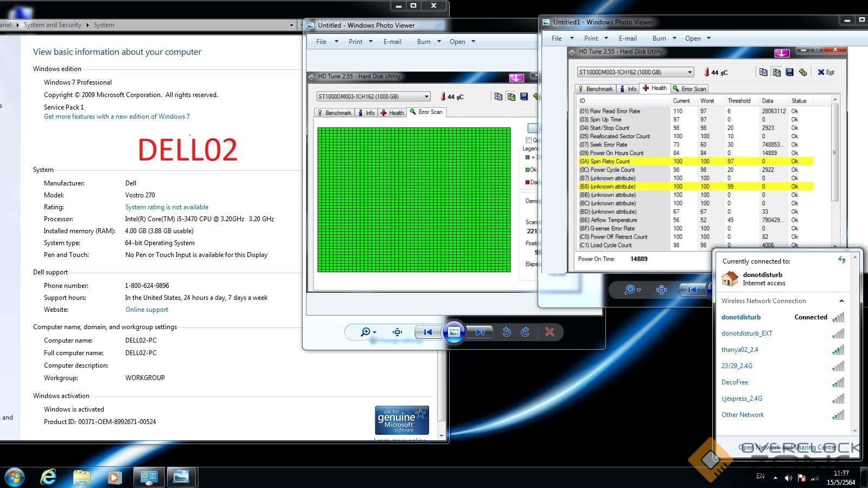This screenshot has width=868, height=488.
Task: Click the System and Security breadcrumb
Action: [x=53, y=25]
